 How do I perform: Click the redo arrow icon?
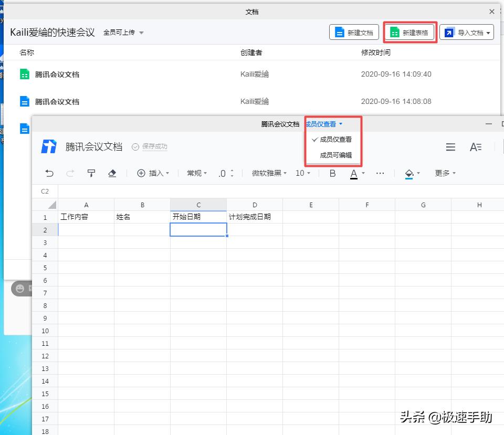click(x=70, y=173)
